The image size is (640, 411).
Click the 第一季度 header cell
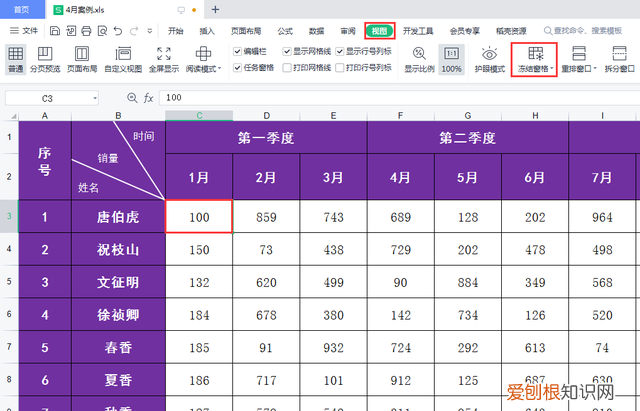[266, 138]
